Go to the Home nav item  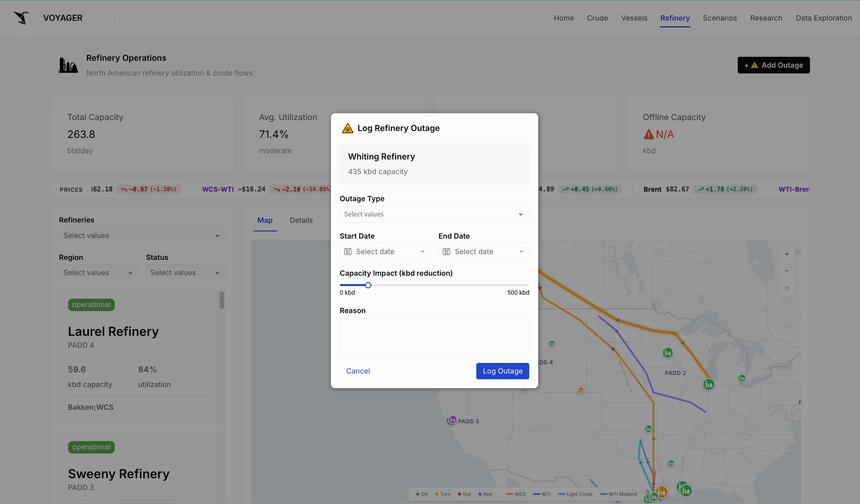(x=563, y=18)
